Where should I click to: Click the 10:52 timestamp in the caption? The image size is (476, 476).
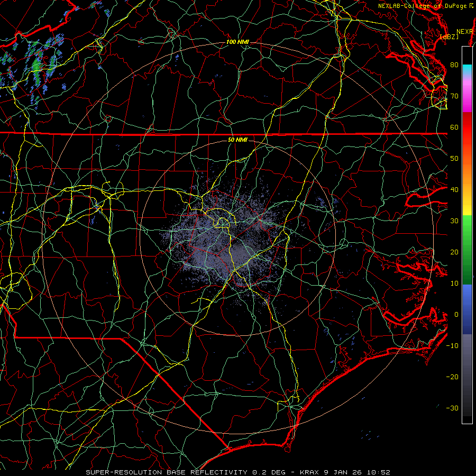point(378,472)
